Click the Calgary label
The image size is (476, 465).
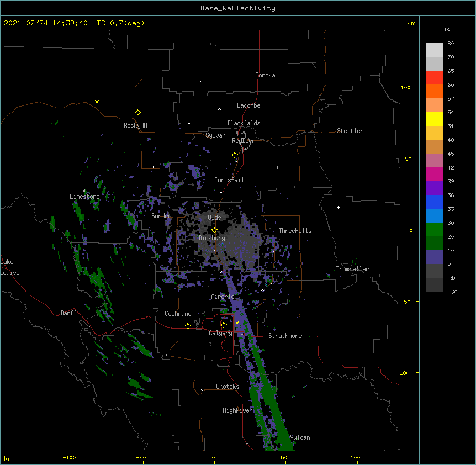tap(220, 333)
